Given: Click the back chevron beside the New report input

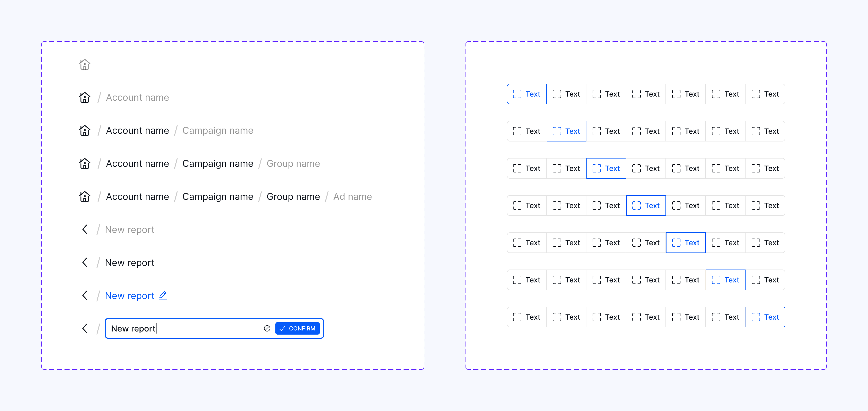Looking at the screenshot, I should tap(84, 328).
